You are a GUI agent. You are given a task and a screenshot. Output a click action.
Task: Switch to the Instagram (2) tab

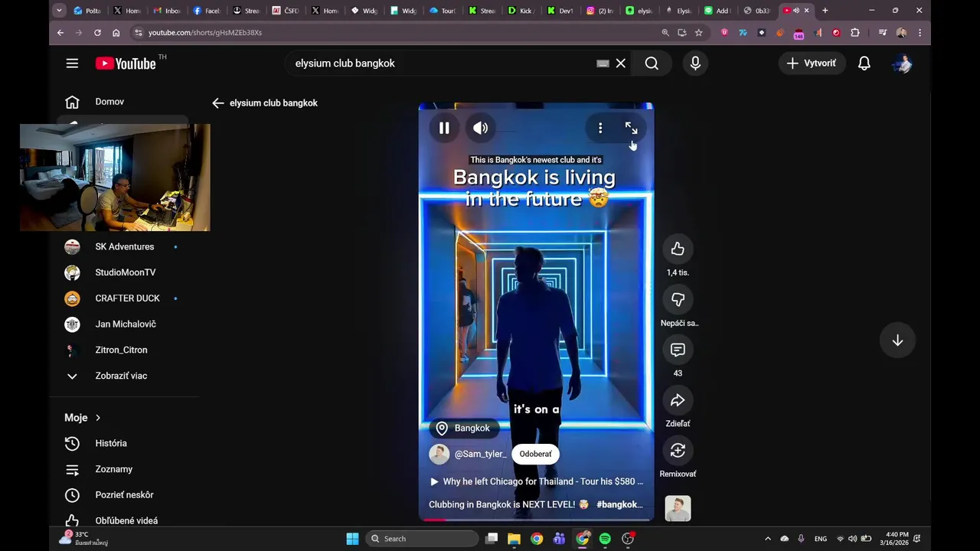[601, 11]
